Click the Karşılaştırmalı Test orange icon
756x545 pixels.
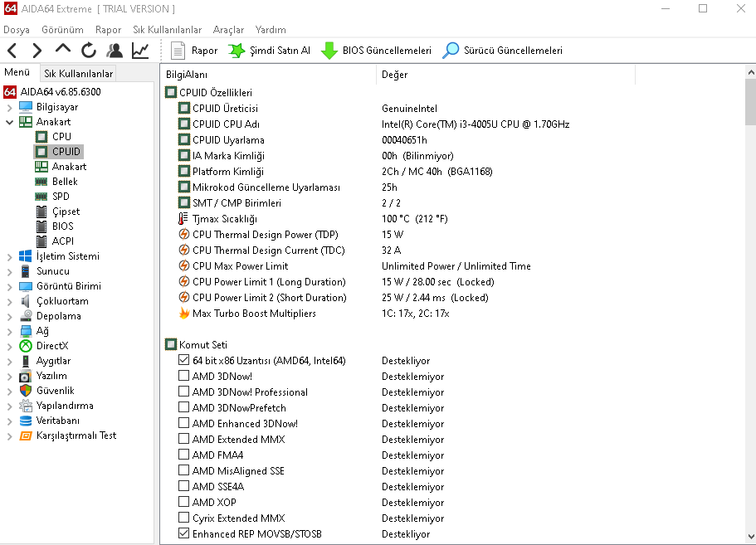[26, 436]
